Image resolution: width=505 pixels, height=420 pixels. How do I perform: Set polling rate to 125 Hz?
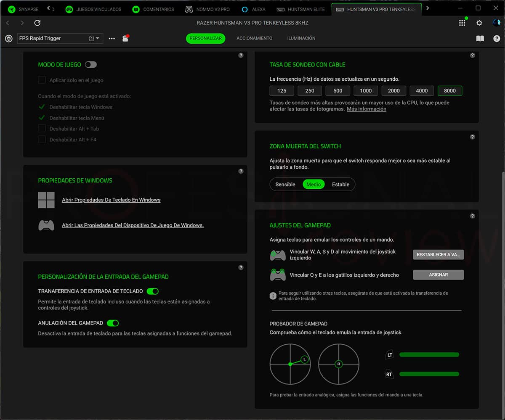pyautogui.click(x=282, y=90)
